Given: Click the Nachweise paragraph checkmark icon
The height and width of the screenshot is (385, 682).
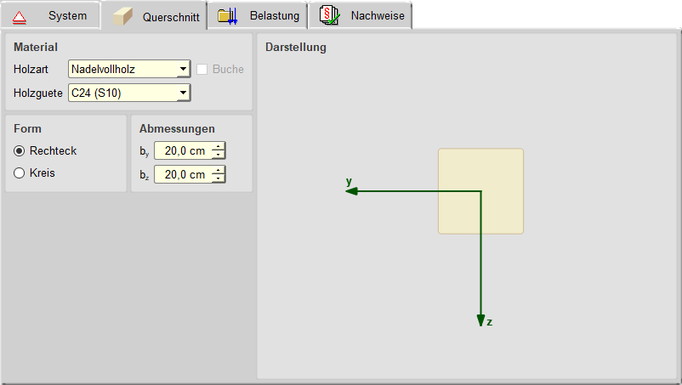Looking at the screenshot, I should click(329, 16).
